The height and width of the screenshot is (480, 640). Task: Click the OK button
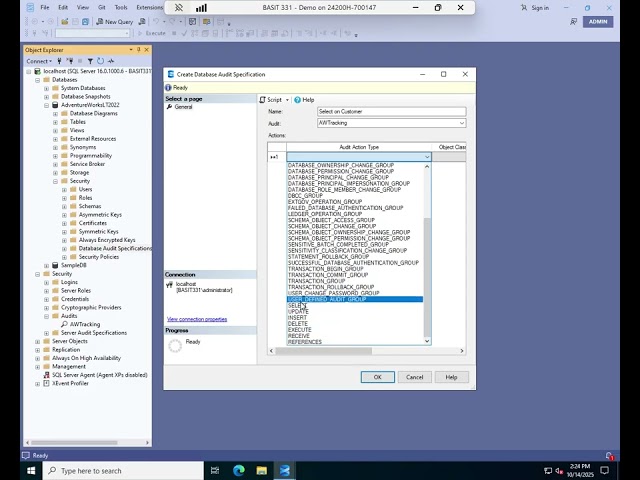378,377
